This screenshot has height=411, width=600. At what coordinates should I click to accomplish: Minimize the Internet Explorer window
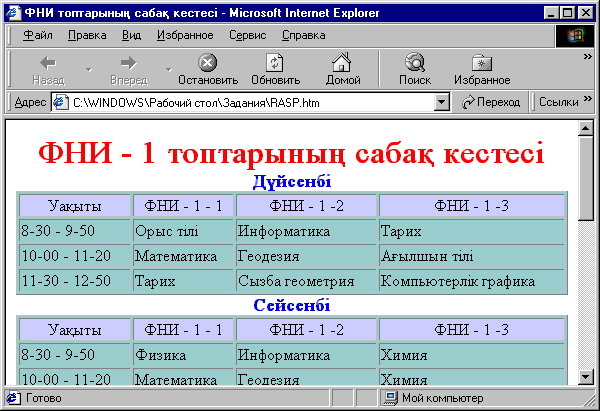pyautogui.click(x=551, y=13)
